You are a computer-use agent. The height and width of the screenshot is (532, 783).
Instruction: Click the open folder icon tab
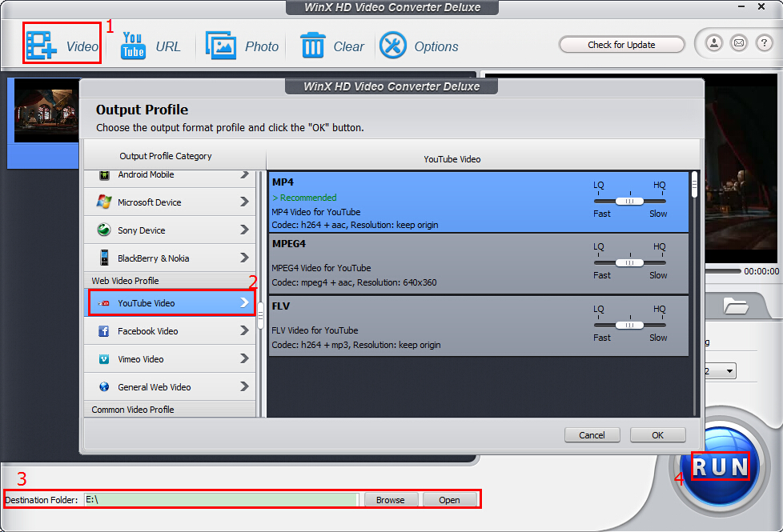coord(736,306)
